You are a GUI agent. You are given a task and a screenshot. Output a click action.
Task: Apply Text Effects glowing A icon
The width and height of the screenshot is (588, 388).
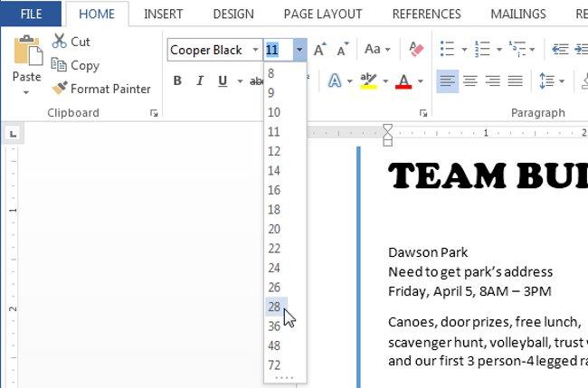(x=335, y=80)
